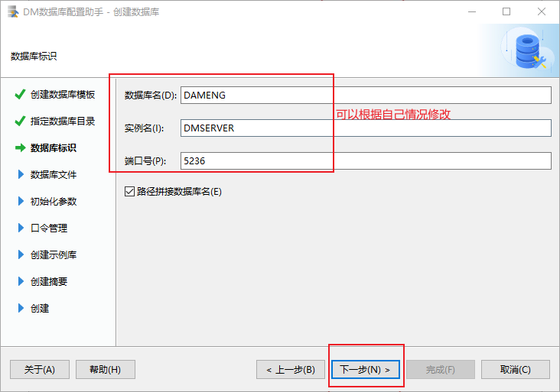The width and height of the screenshot is (560, 392).
Task: Go to the final 创建 step
Action: [39, 309]
